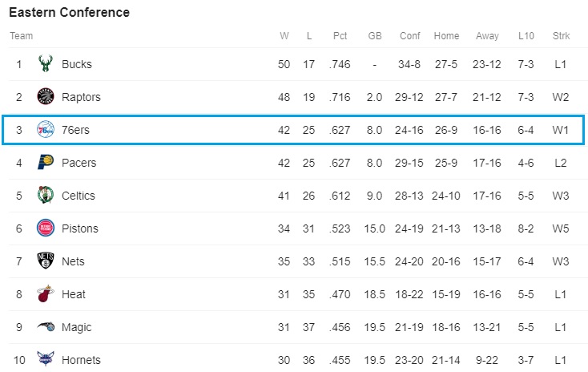Sort by the L10 column header
588x372 pixels.
526,36
